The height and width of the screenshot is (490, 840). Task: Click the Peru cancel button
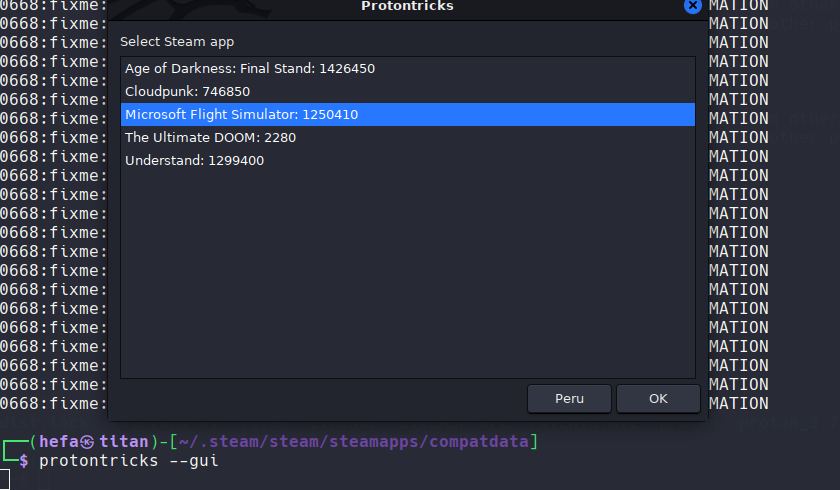click(x=569, y=398)
